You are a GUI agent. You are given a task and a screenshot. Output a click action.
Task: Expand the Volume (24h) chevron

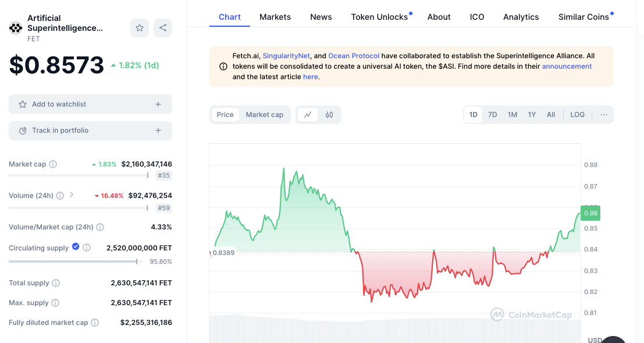pos(72,195)
